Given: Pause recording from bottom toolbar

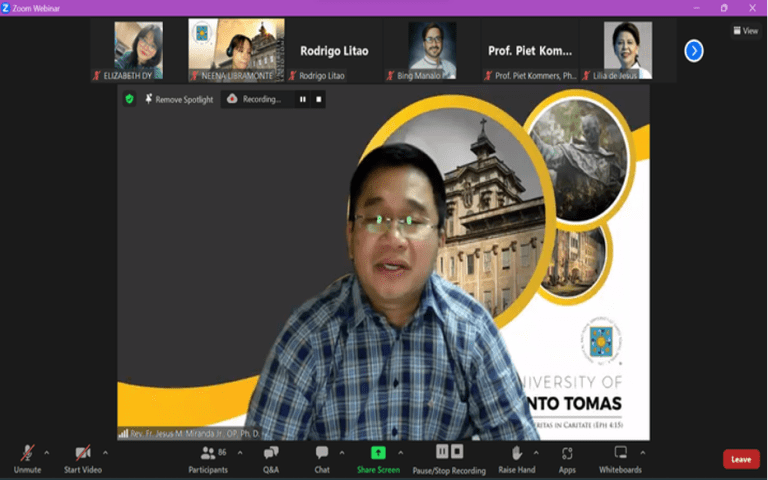Looking at the screenshot, I should coord(442,451).
